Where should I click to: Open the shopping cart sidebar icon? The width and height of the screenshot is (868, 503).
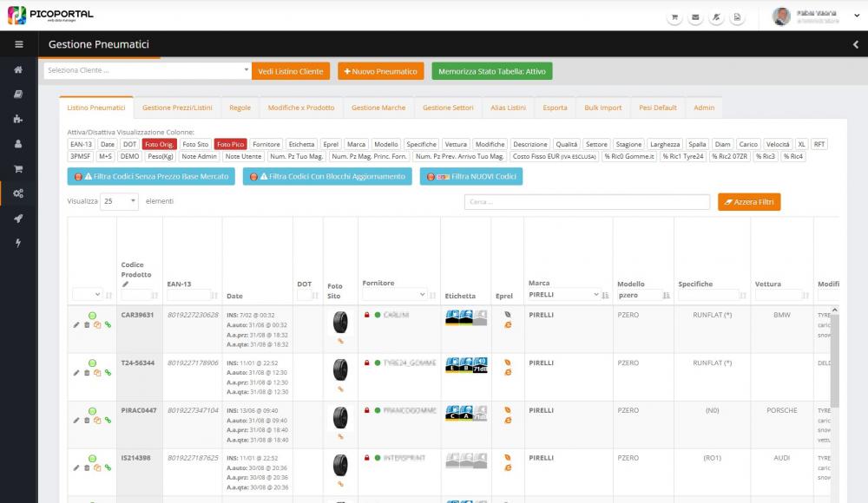[18, 169]
